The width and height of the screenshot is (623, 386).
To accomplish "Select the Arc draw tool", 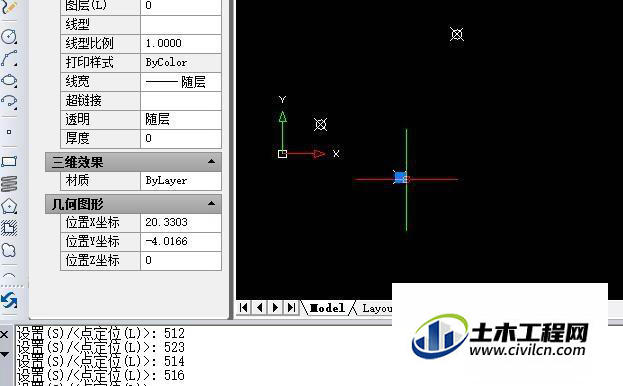I will tap(9, 58).
